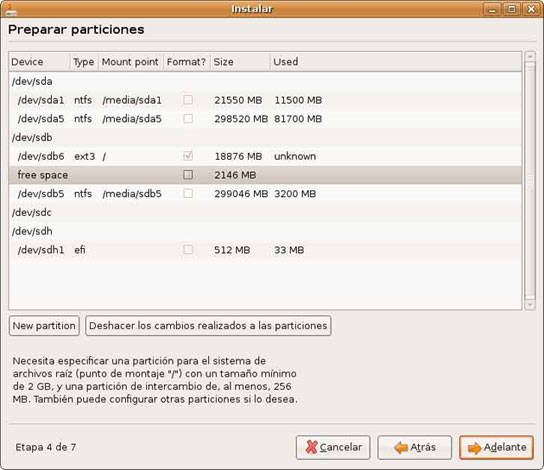
Task: Toggle format checkbox for free space row
Action: click(188, 174)
